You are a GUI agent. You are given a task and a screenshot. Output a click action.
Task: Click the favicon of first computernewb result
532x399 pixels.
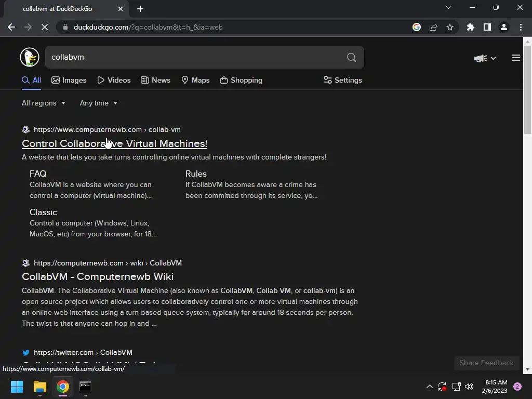(26, 129)
